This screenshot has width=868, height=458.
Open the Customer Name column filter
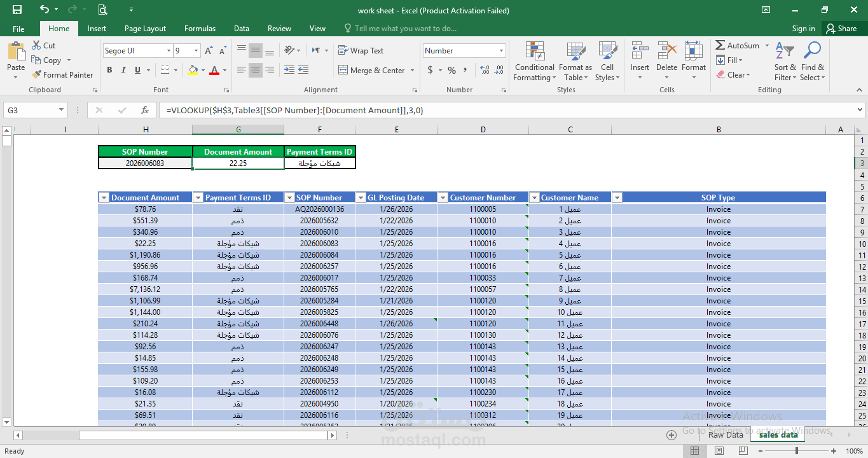click(534, 198)
